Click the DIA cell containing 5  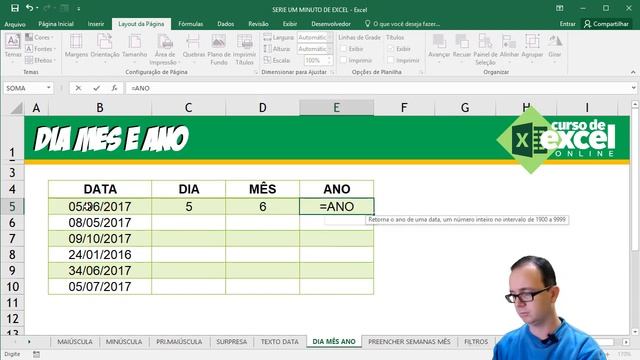coord(188,207)
